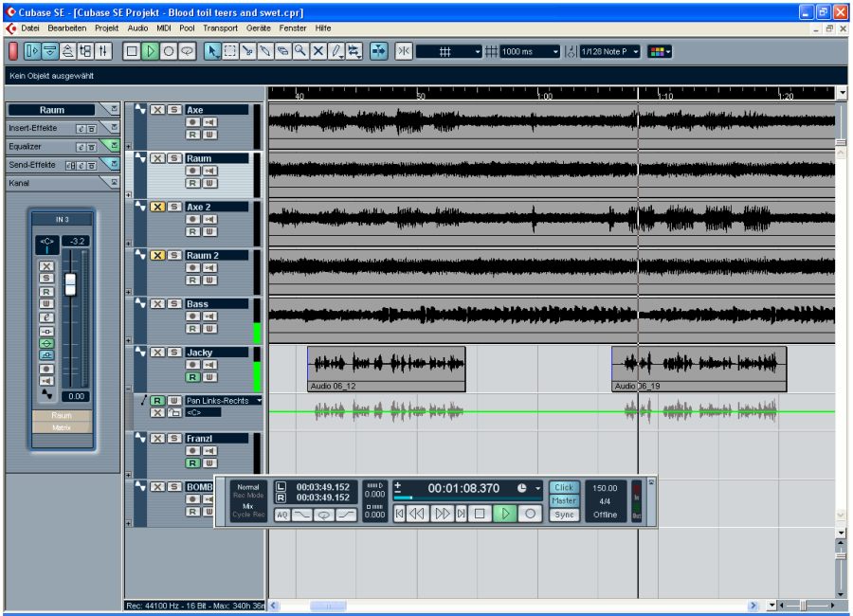
Task: Click the toolbar Stop square button
Action: pyautogui.click(x=132, y=51)
